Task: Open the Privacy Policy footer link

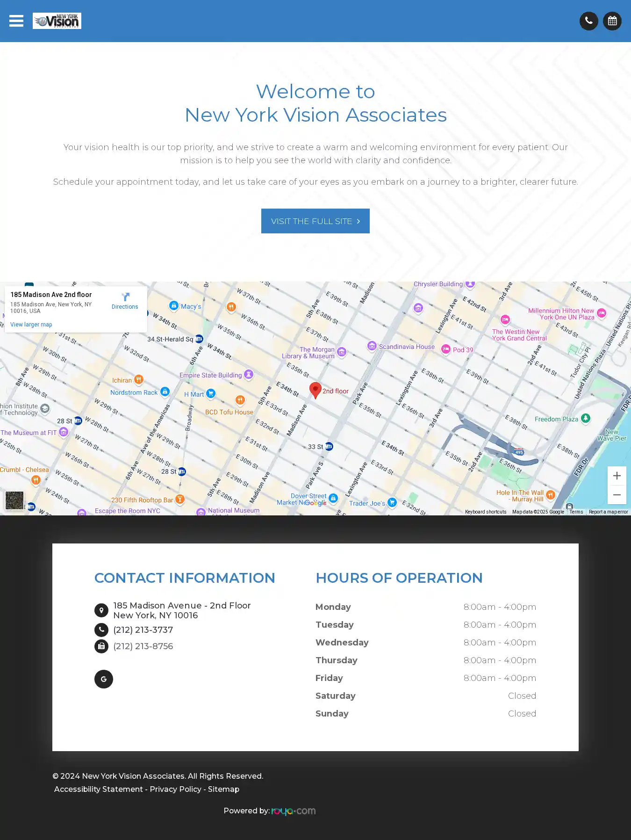Action: click(x=176, y=789)
